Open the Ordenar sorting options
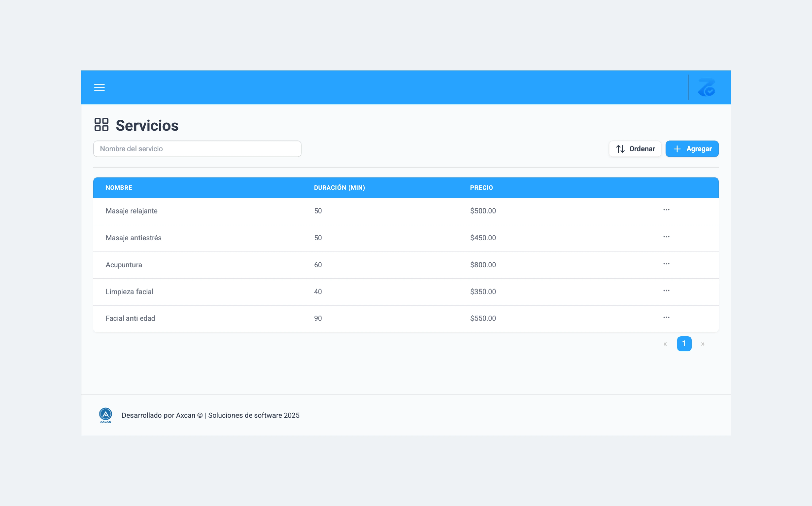The height and width of the screenshot is (506, 812). [x=635, y=149]
